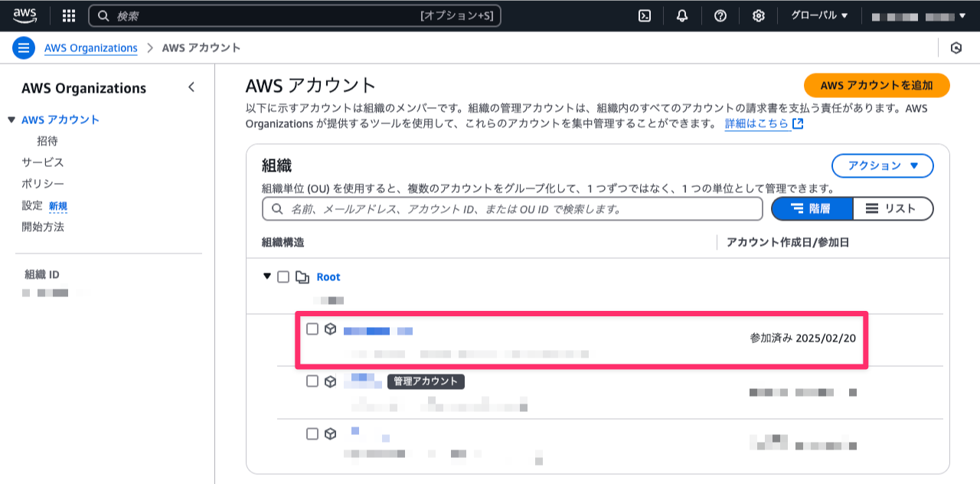Image resolution: width=980 pixels, height=484 pixels.
Task: Click the external link icon beside 詳細はこちら
Action: 798,123
